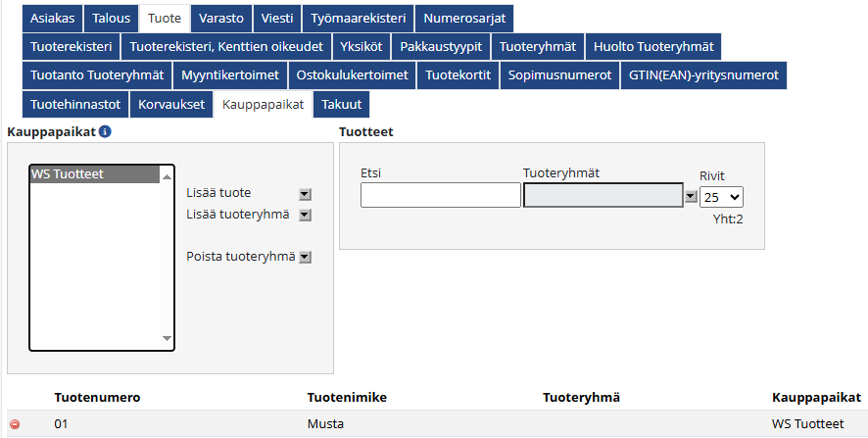Open the Lisää tuote dropdown arrow
The height and width of the screenshot is (438, 868).
tap(304, 194)
